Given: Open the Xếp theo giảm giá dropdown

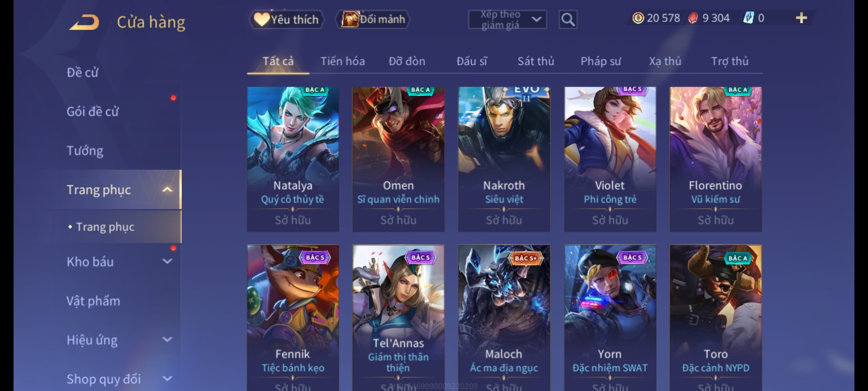Looking at the screenshot, I should (x=507, y=20).
